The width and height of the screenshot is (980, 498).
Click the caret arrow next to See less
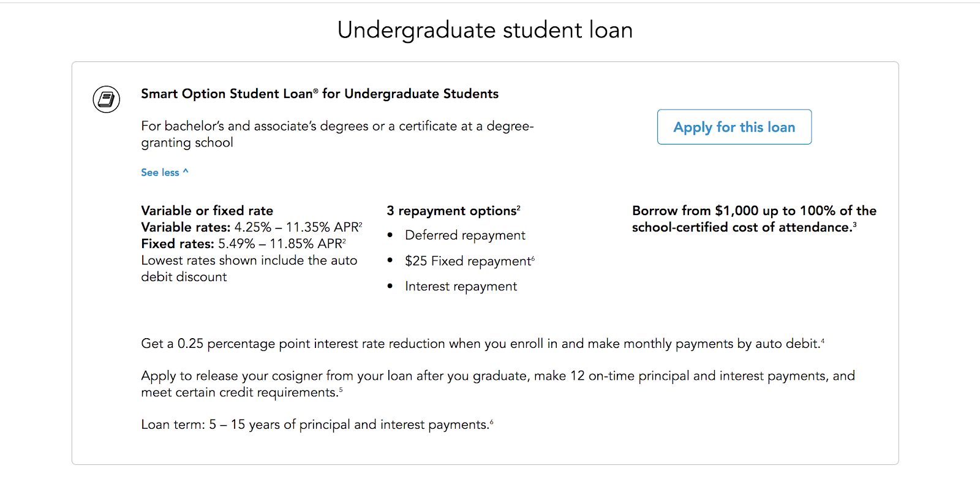tap(186, 172)
